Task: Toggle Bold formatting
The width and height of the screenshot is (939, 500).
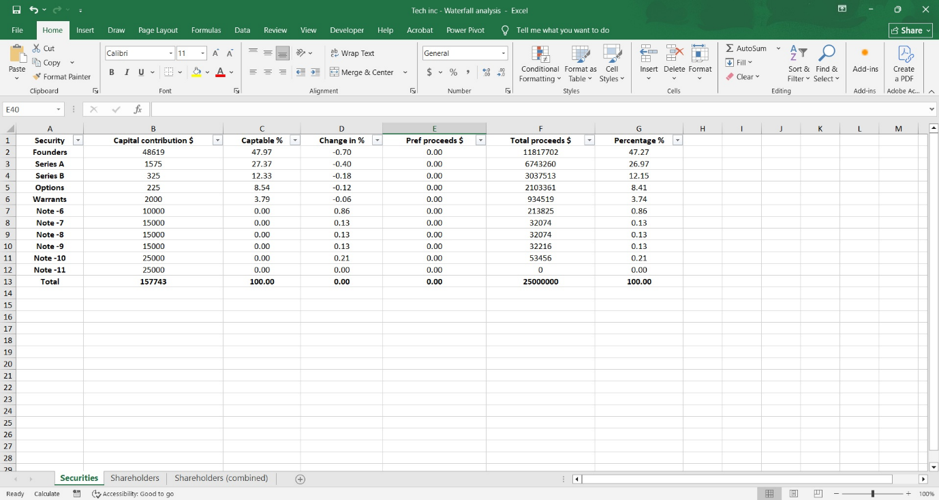Action: (111, 72)
